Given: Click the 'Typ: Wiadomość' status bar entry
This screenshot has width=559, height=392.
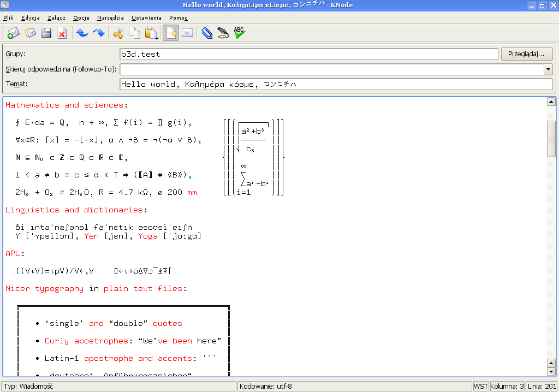Looking at the screenshot, I should pyautogui.click(x=118, y=387).
